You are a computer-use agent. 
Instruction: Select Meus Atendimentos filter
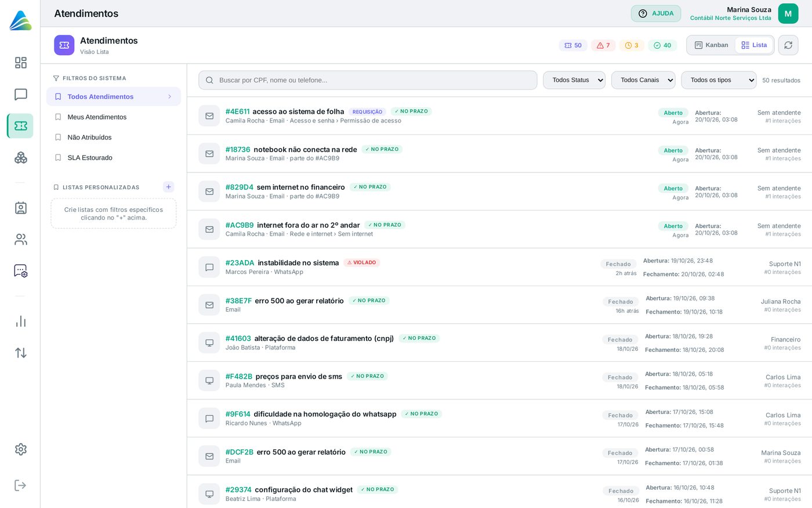[114, 117]
